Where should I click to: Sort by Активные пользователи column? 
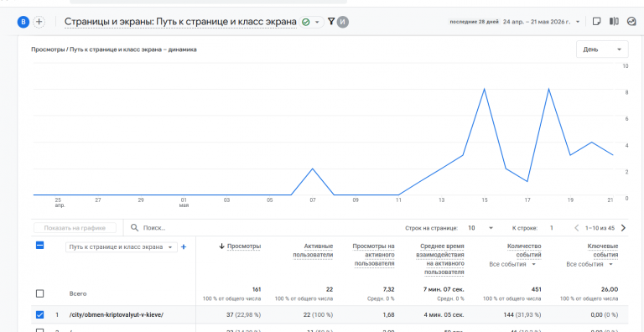[313, 250]
